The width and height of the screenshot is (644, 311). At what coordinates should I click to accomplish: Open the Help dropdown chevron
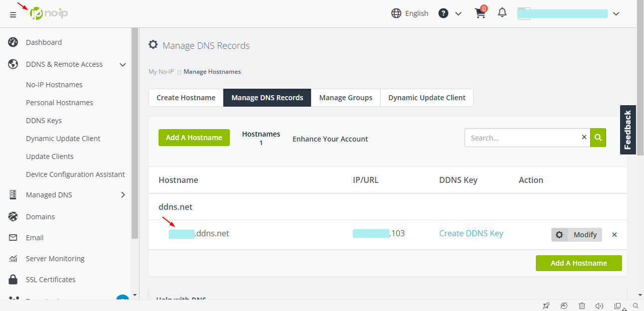(459, 14)
